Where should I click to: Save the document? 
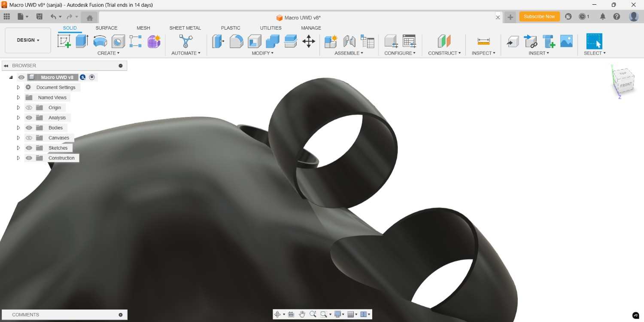coord(39,17)
